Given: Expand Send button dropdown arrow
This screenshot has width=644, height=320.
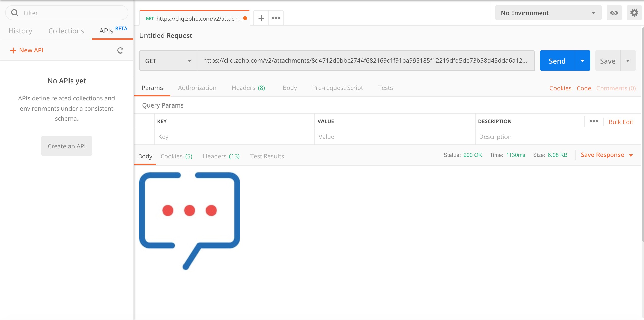Looking at the screenshot, I should pyautogui.click(x=582, y=61).
